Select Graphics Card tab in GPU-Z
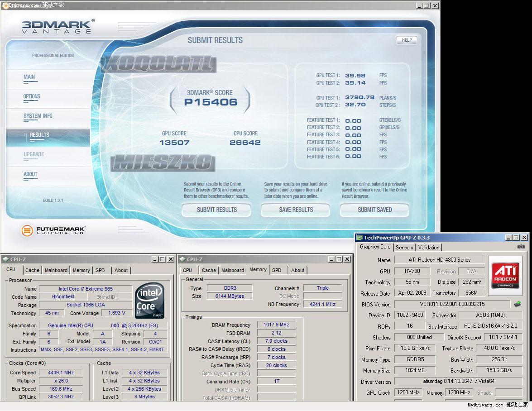This screenshot has width=532, height=411. (375, 247)
